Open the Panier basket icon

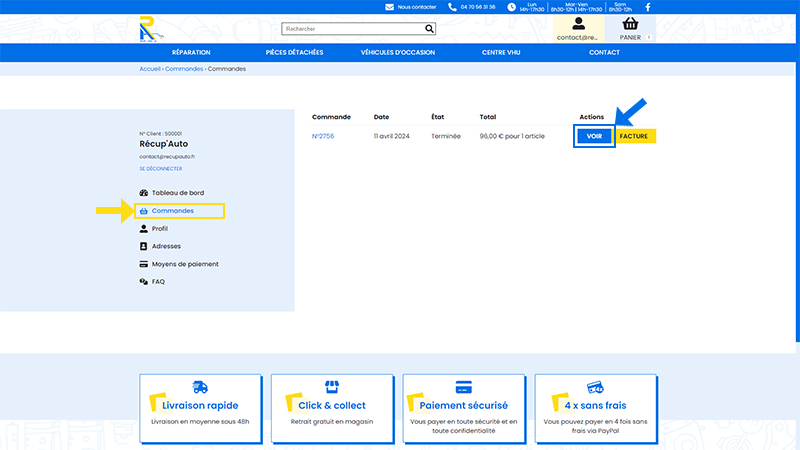pos(630,23)
